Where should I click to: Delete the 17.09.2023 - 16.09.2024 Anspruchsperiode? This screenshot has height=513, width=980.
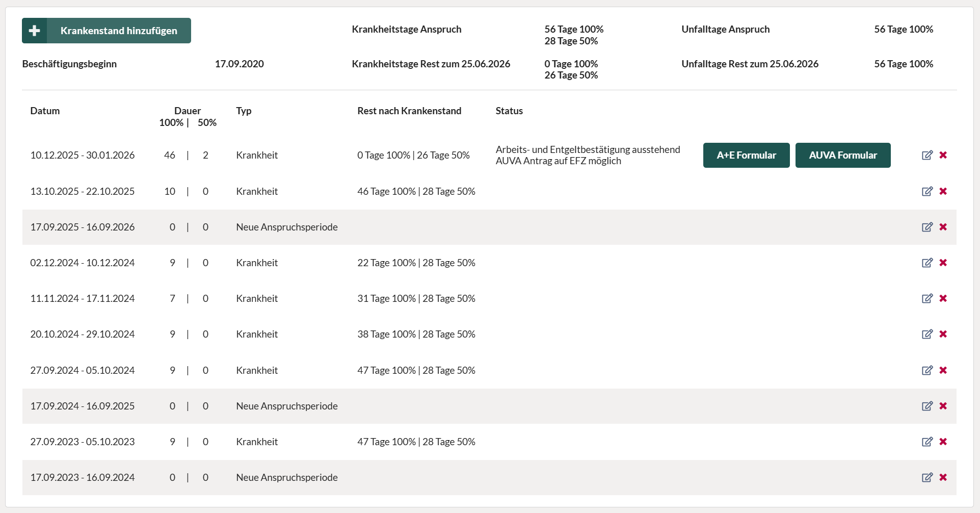pos(943,477)
